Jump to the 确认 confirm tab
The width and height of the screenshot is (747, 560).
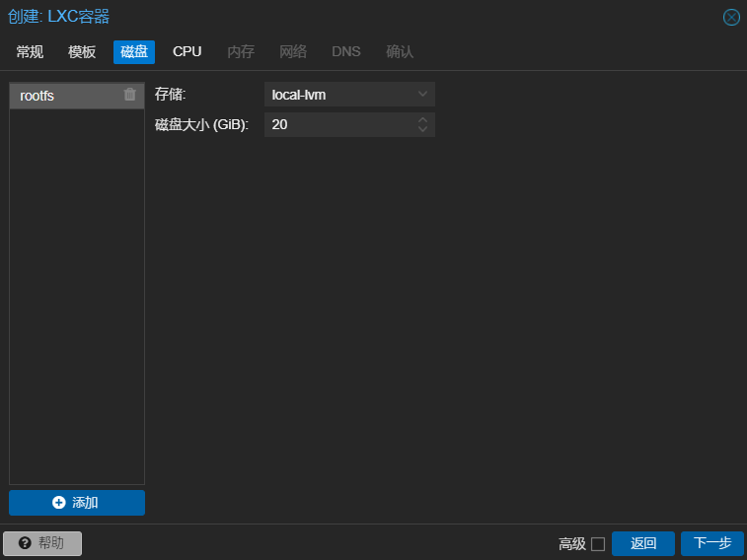tap(400, 52)
